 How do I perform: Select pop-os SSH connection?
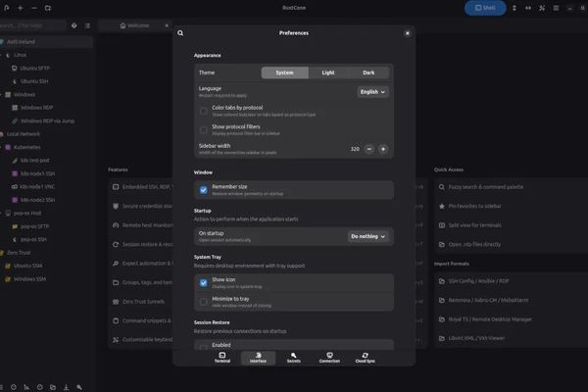click(x=33, y=239)
